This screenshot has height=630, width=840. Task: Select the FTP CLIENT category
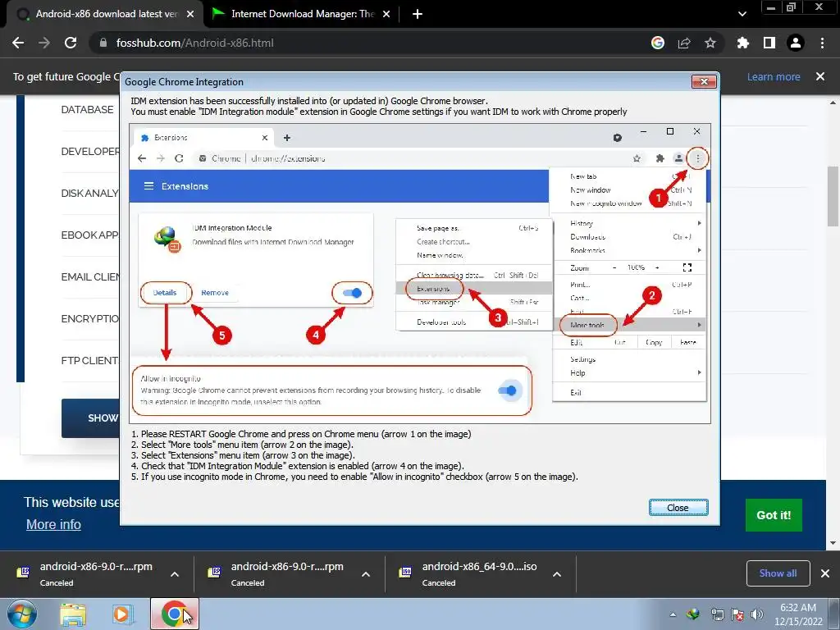pos(90,361)
